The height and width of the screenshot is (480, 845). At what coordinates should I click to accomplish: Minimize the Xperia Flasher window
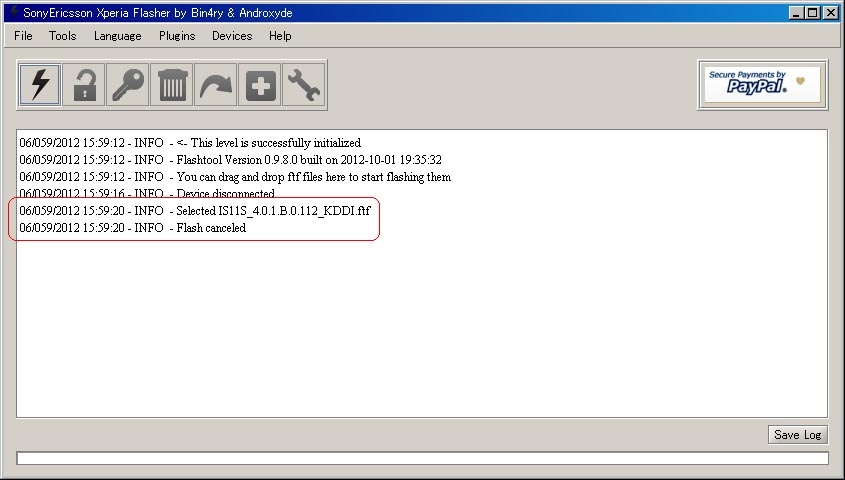click(796, 12)
